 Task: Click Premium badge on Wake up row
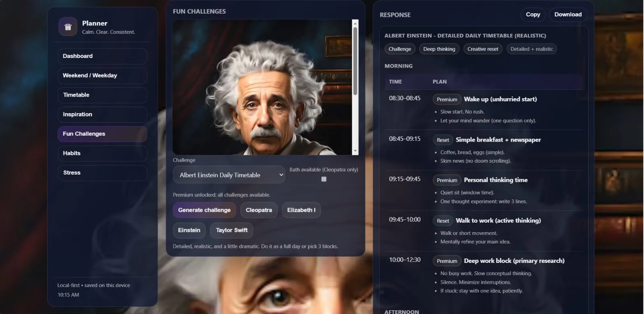[x=447, y=99]
